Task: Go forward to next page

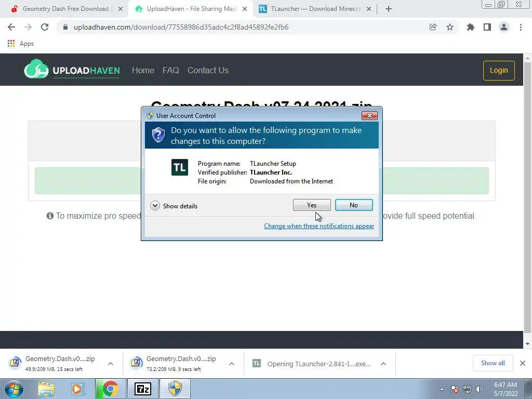Action: pyautogui.click(x=28, y=27)
